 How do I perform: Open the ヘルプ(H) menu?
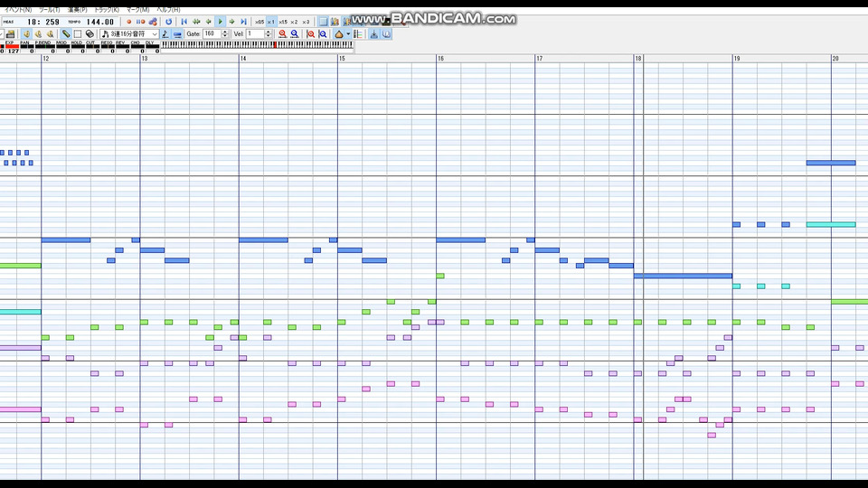click(x=168, y=10)
